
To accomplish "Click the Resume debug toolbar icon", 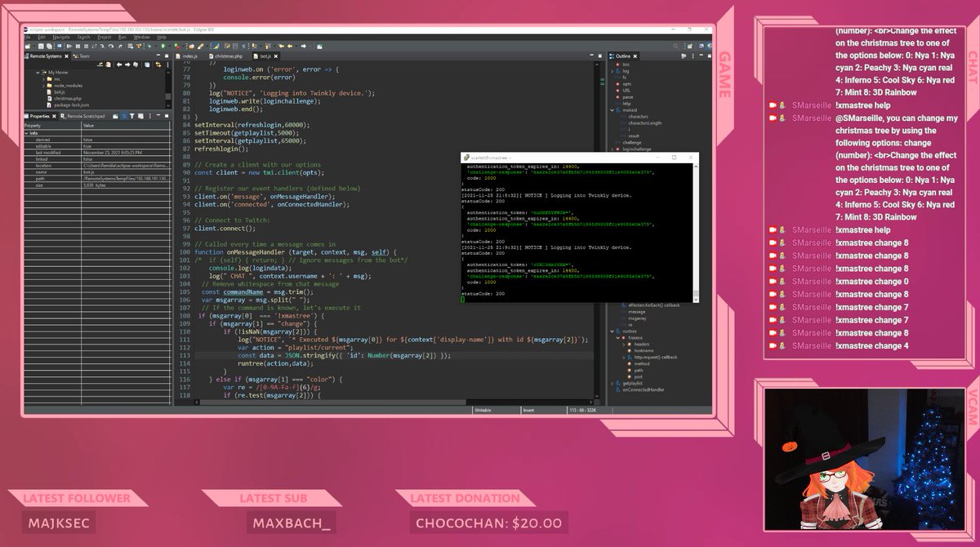I will (69, 46).
